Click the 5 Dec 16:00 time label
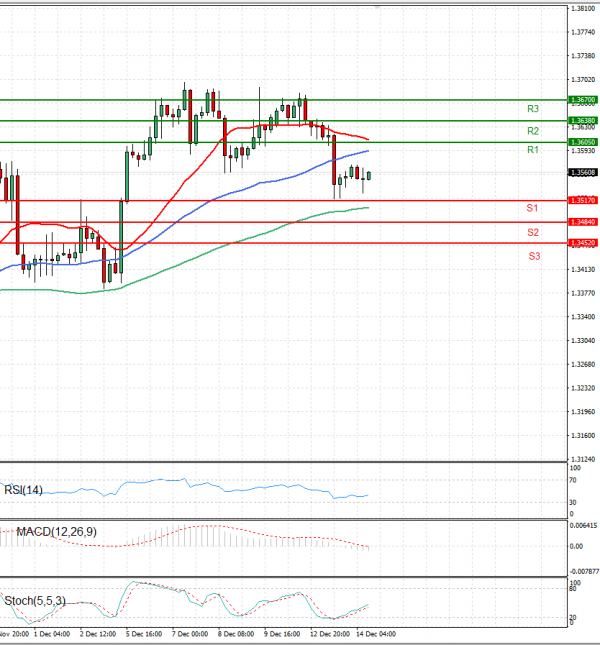The image size is (600, 645). point(145,634)
